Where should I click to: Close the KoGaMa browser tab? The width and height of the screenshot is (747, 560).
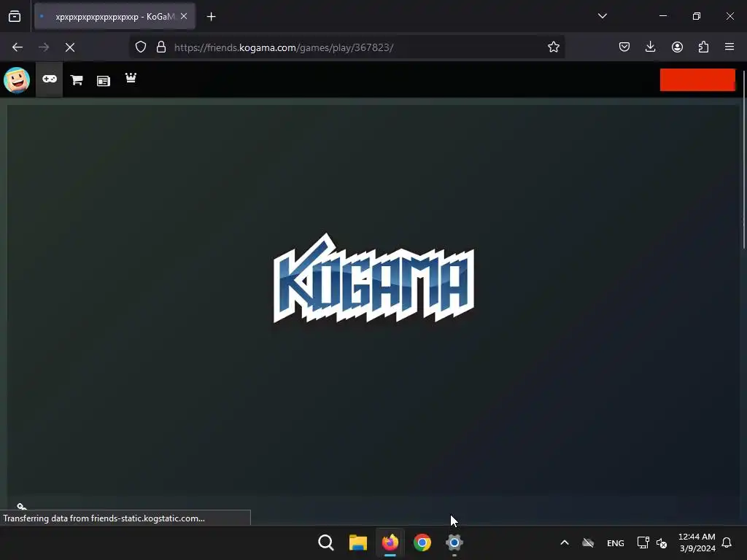pos(184,16)
